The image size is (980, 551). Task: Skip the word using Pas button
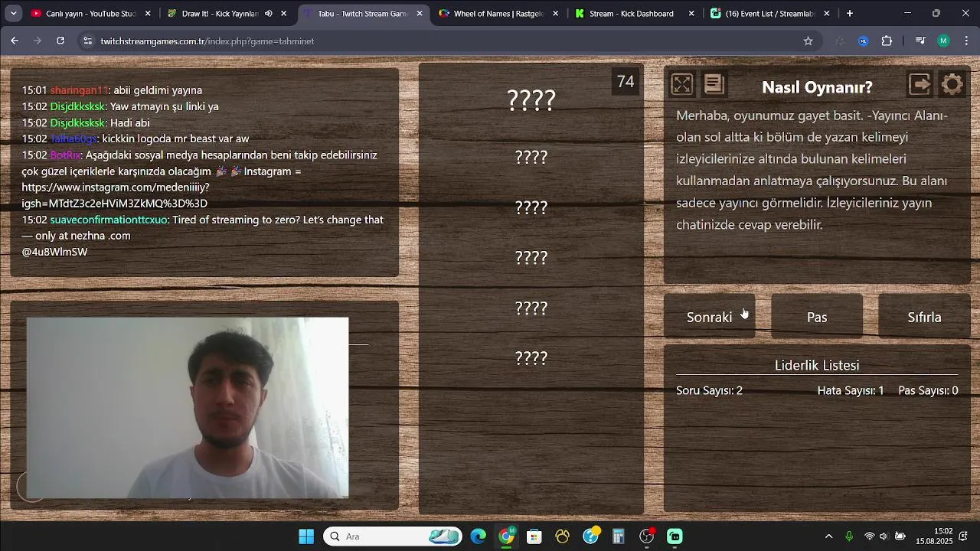817,317
